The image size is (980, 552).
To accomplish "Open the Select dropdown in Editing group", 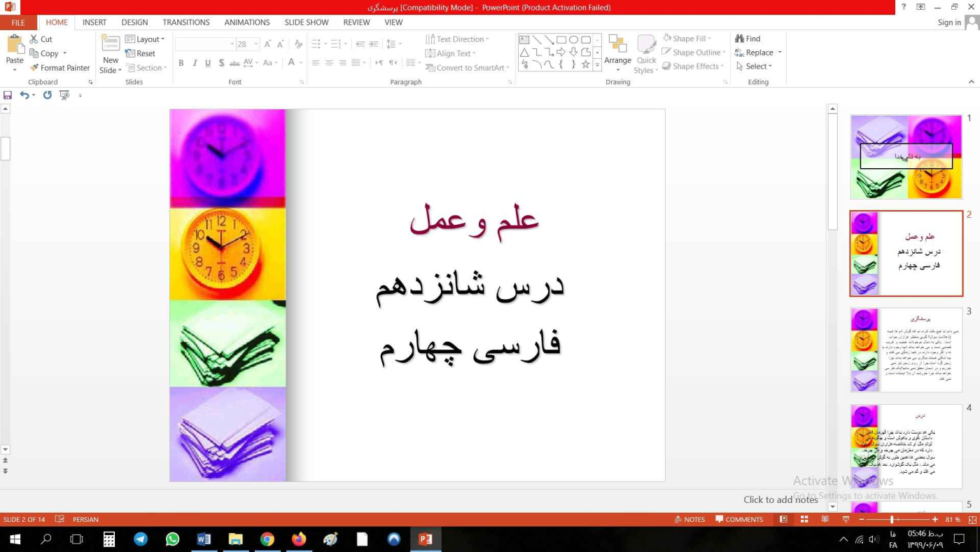I will tap(755, 67).
